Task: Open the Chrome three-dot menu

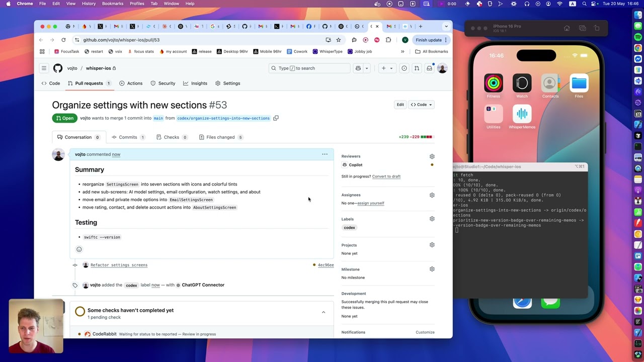Action: (446, 40)
